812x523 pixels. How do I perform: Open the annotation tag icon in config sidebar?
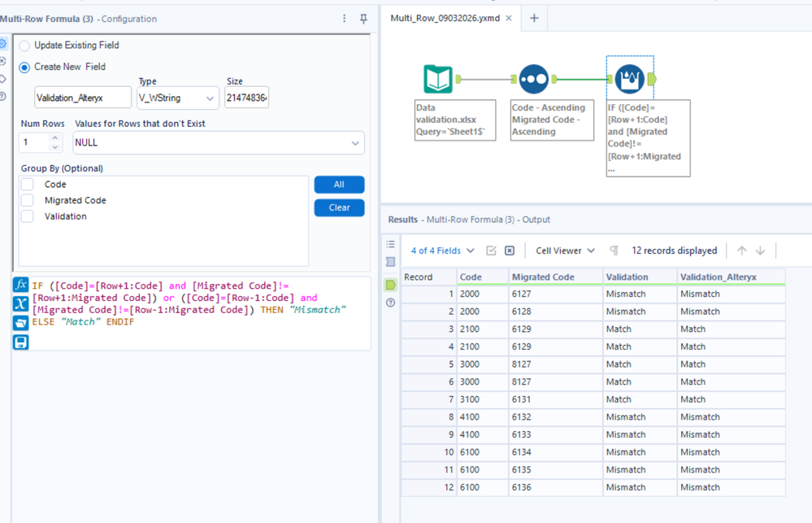tap(3, 80)
